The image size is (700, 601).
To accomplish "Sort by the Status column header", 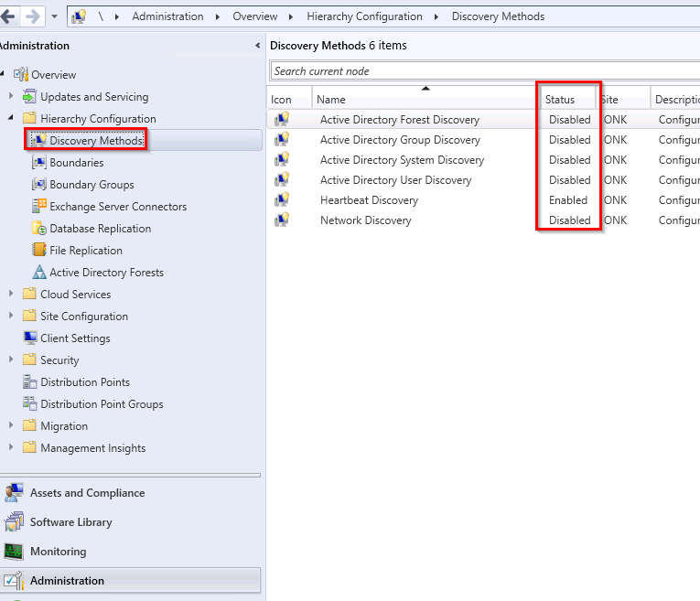I will click(567, 99).
